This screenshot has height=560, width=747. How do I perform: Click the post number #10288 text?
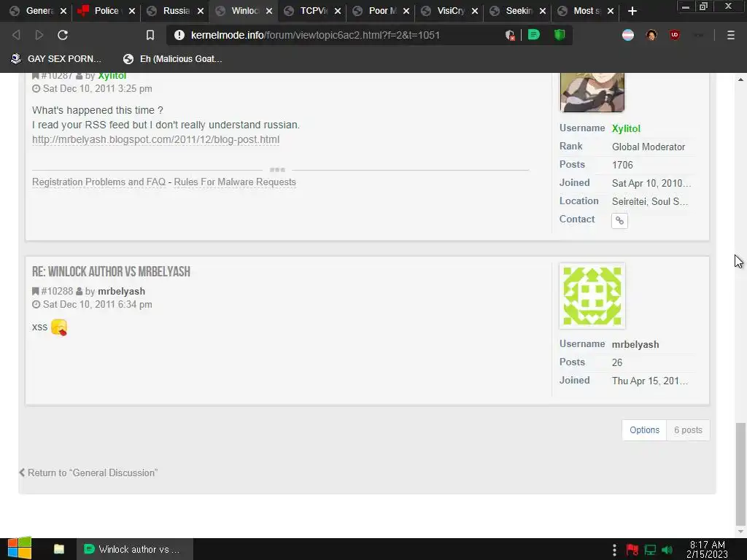57,292
